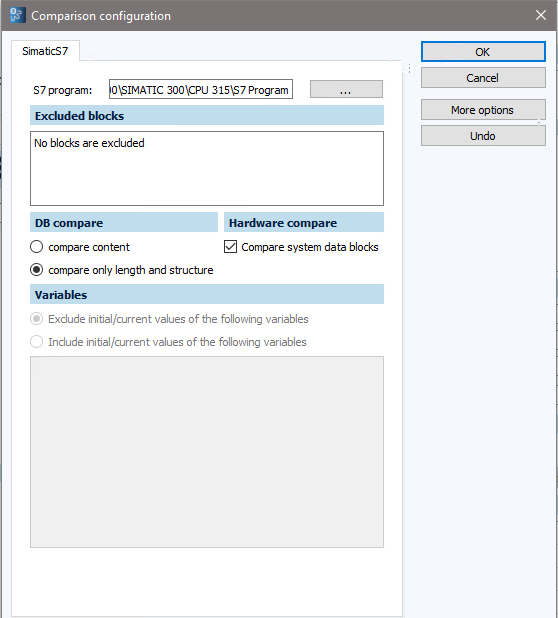558x618 pixels.
Task: Click the Variables section header
Action: pos(207,294)
